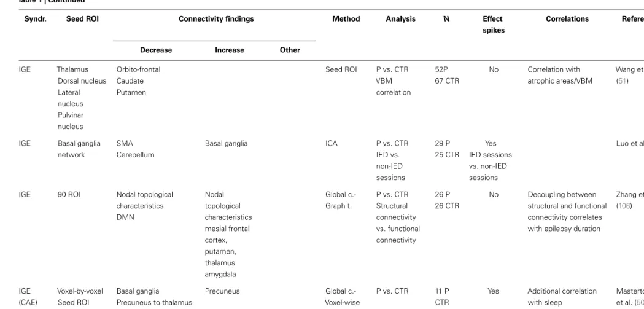644x309 pixels.
Task: Click the Analysis column header
Action: (x=400, y=19)
